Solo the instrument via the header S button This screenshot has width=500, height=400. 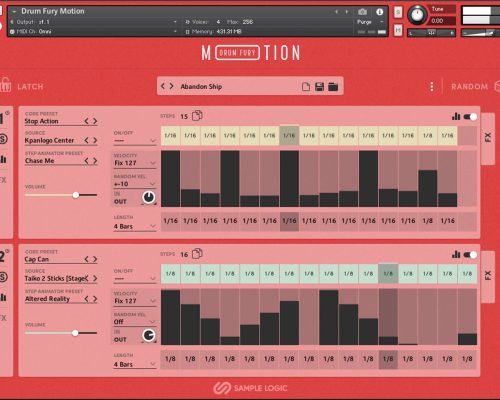tap(398, 12)
